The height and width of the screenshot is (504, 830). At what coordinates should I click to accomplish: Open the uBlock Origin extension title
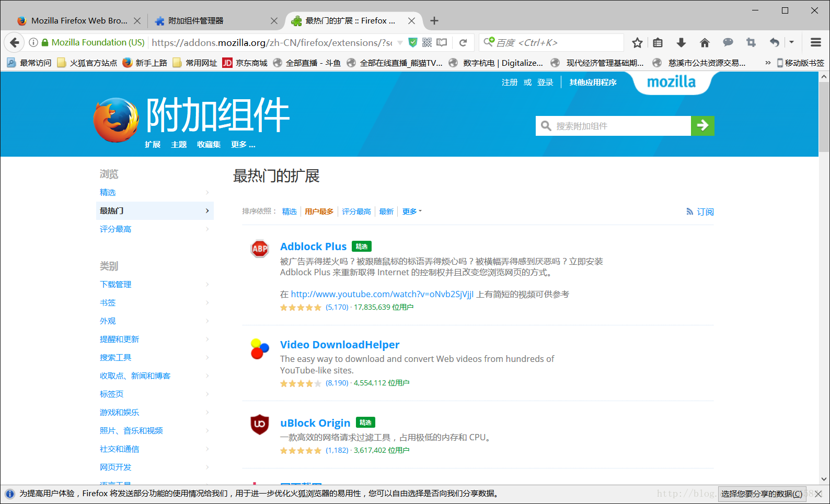point(315,423)
